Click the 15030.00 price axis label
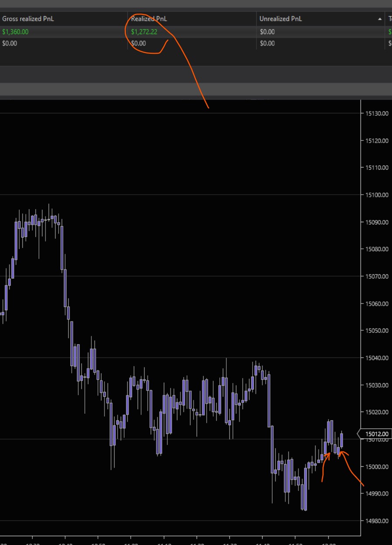The width and height of the screenshot is (392, 545). tap(376, 385)
